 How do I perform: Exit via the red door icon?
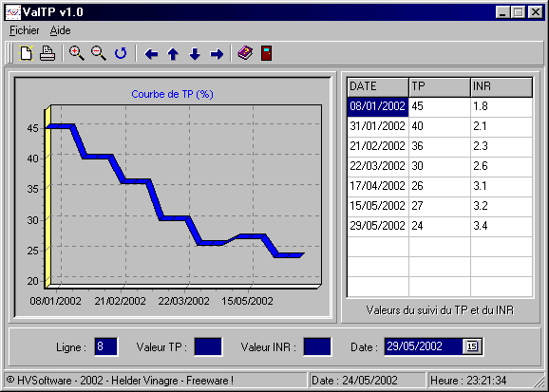(x=267, y=53)
